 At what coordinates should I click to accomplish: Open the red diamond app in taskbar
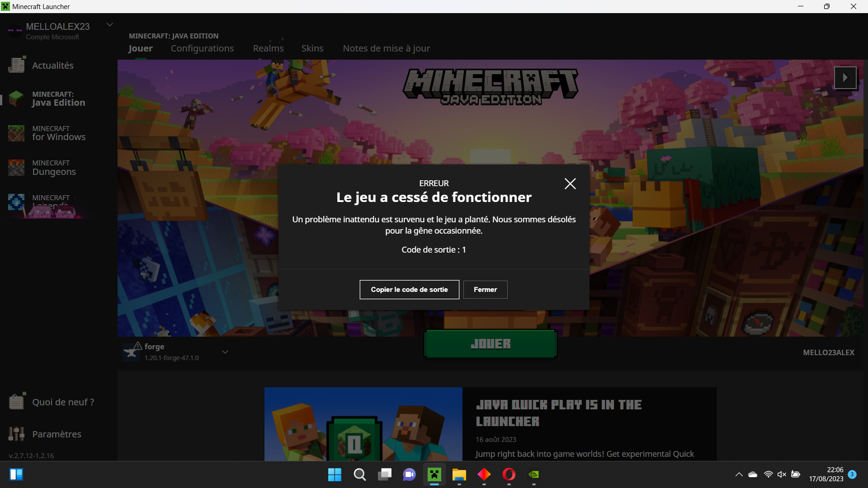pos(484,474)
